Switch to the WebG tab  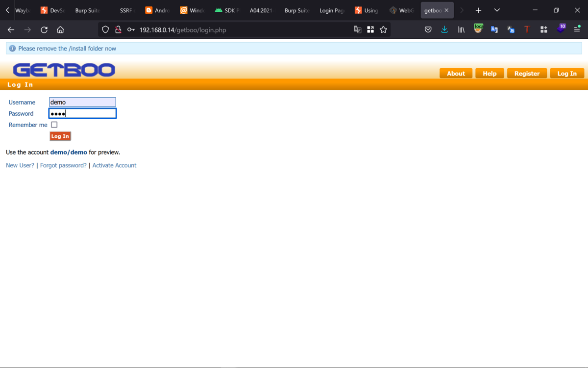point(402,10)
